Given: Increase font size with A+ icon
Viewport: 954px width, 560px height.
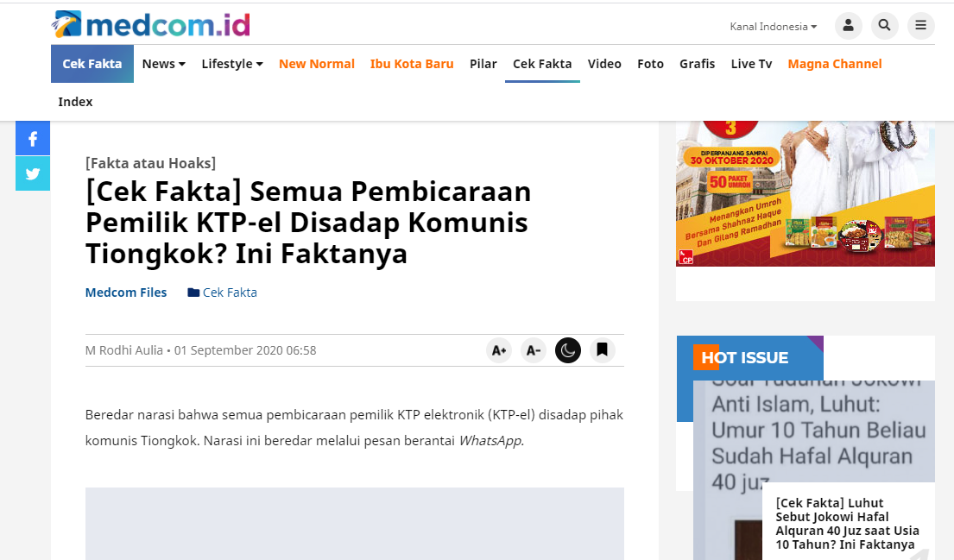Looking at the screenshot, I should [x=499, y=350].
